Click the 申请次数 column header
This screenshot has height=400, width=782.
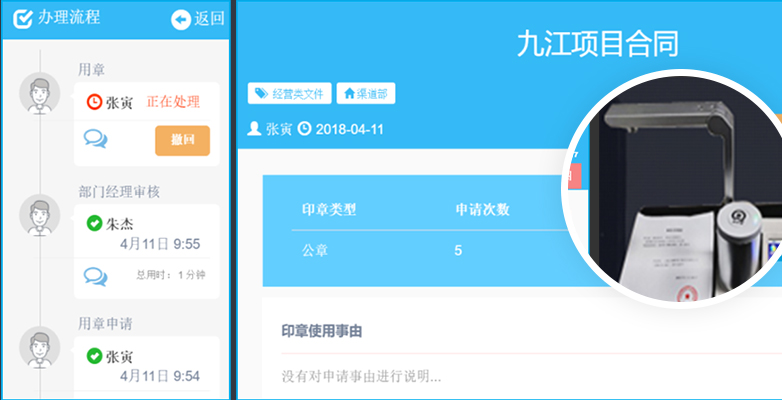pyautogui.click(x=482, y=210)
